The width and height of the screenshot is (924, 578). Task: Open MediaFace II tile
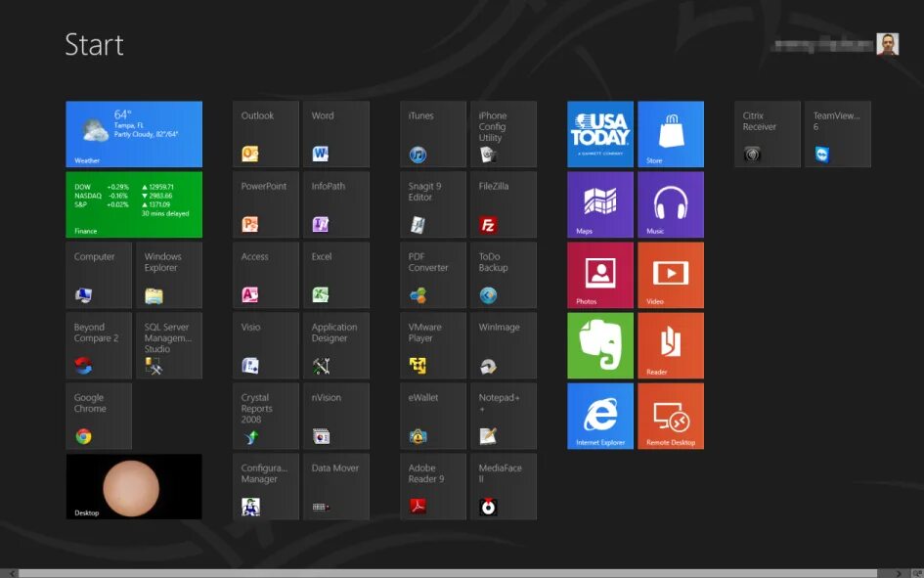504,487
